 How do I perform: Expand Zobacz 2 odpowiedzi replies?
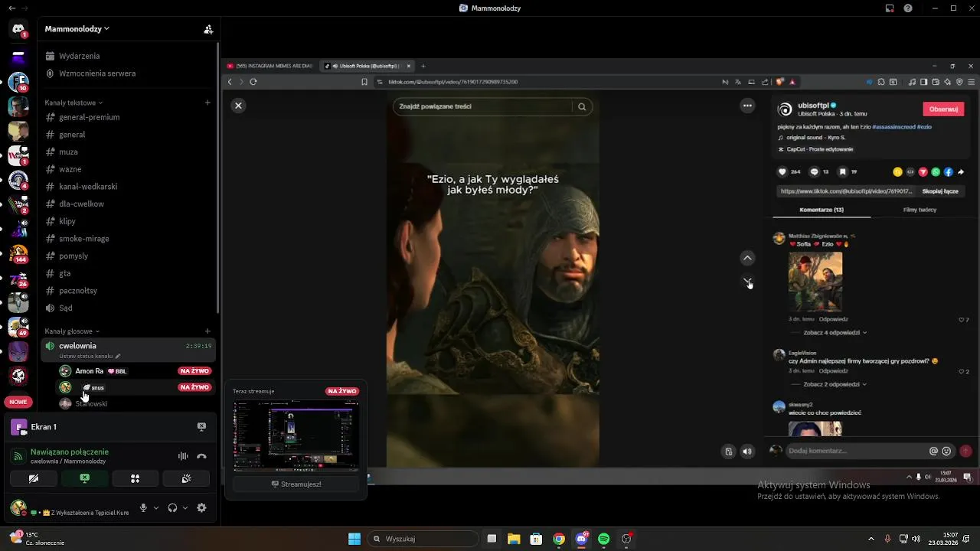835,384
